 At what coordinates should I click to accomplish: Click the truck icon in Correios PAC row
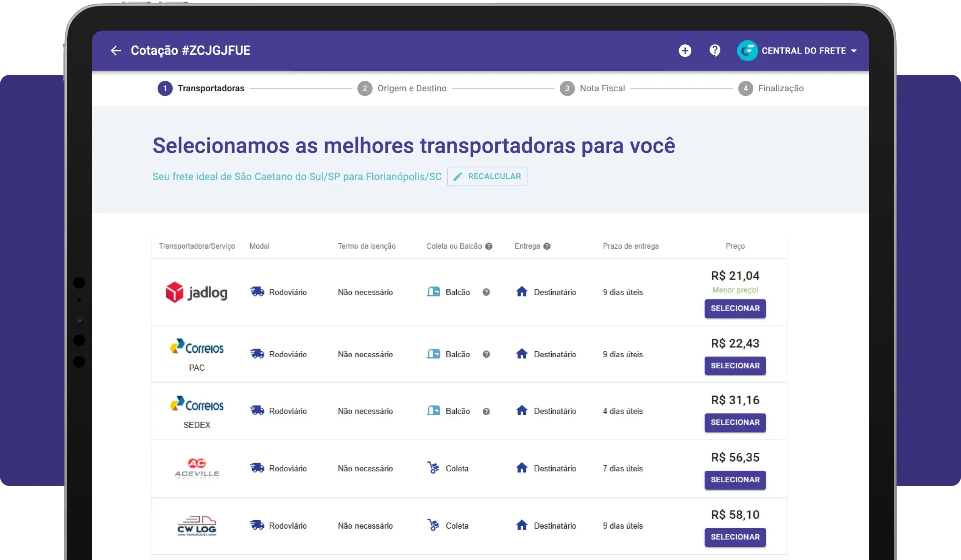point(257,354)
